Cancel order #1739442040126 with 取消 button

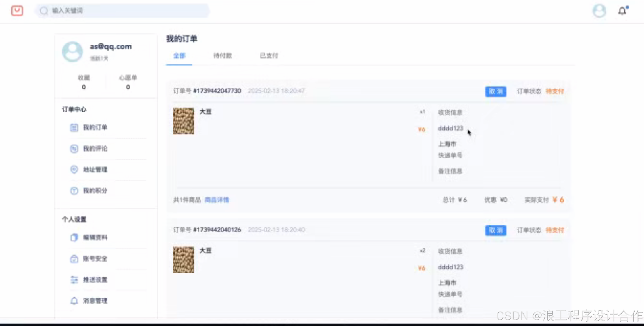coord(495,230)
